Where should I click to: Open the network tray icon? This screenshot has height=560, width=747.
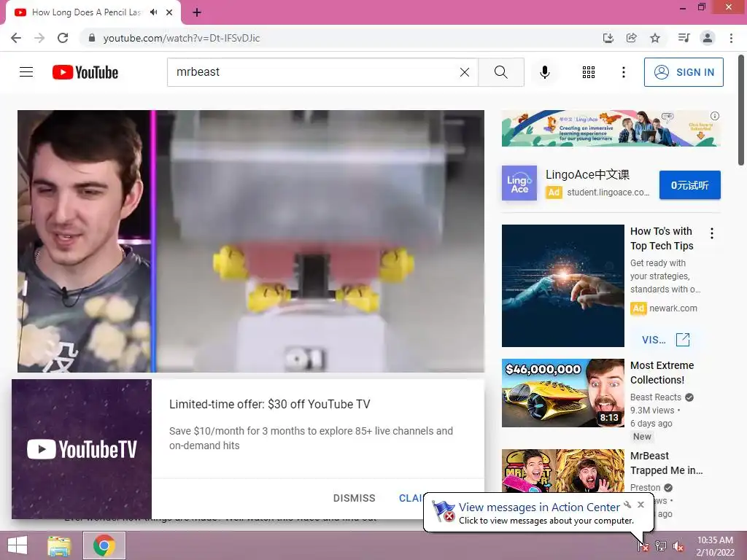(x=661, y=545)
